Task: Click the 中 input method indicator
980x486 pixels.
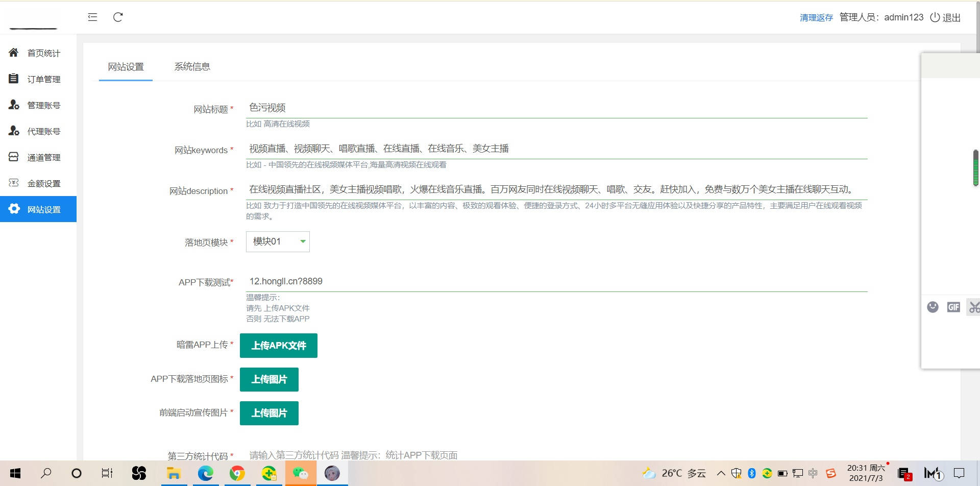Action: click(x=813, y=473)
